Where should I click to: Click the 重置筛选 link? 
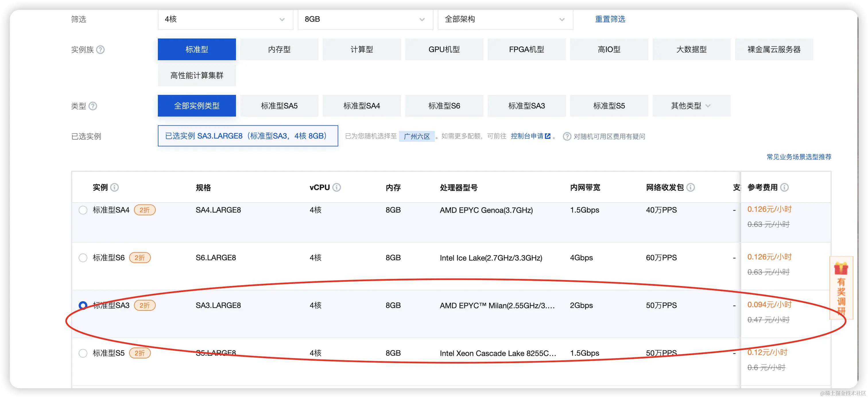pos(610,19)
